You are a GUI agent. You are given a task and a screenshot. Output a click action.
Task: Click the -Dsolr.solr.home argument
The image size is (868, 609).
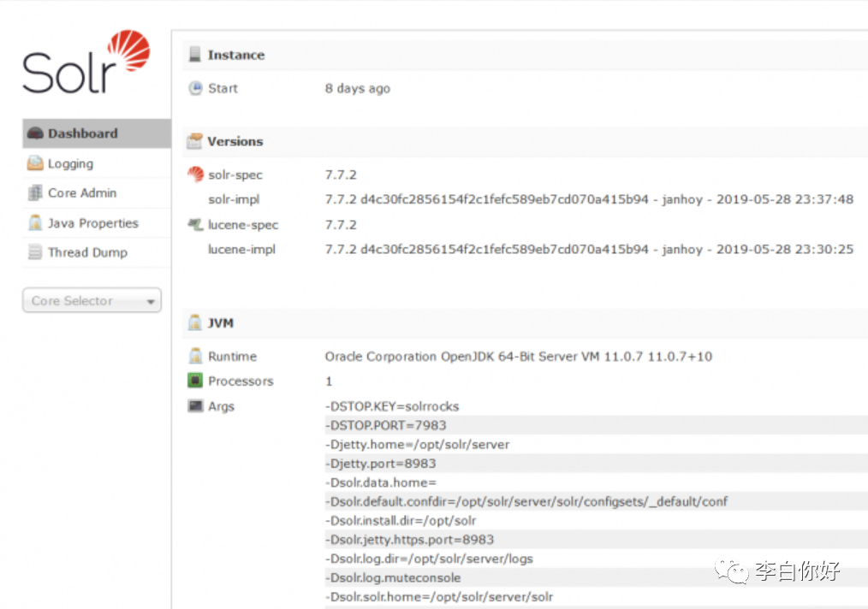click(438, 597)
